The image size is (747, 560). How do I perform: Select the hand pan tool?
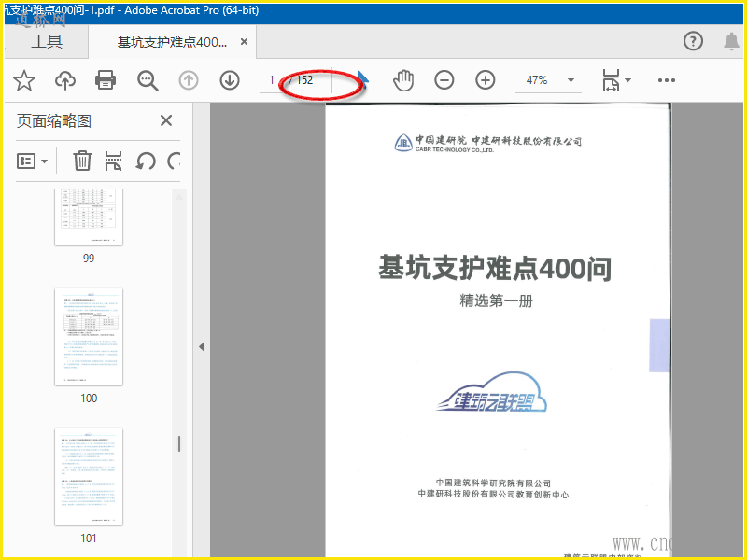click(x=403, y=80)
